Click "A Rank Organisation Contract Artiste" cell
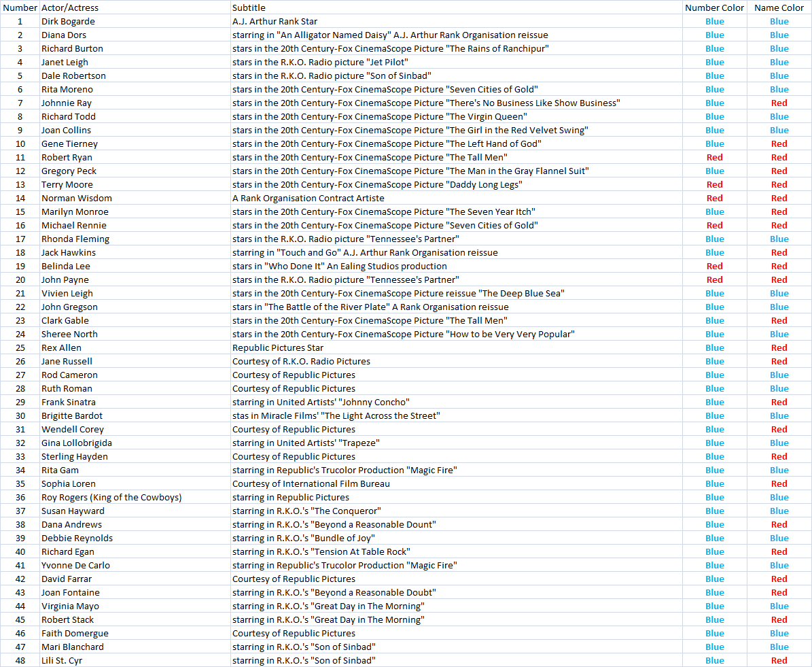The height and width of the screenshot is (667, 812). (x=456, y=198)
